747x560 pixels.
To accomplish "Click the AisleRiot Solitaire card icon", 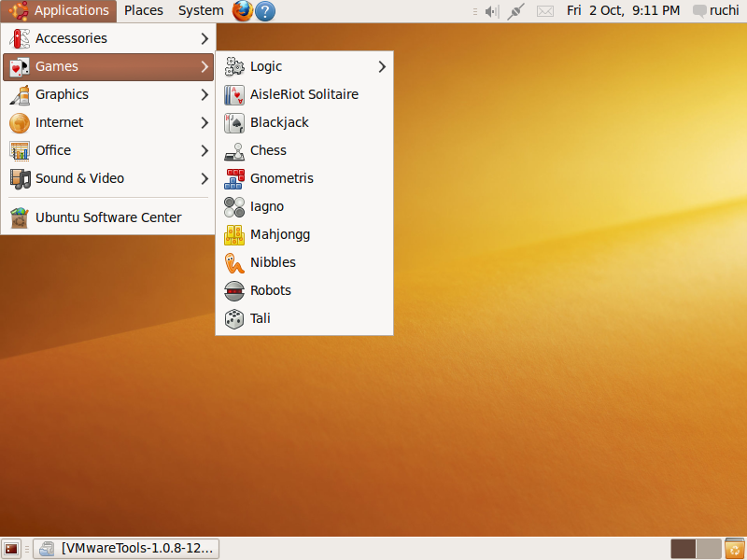I will pos(234,95).
